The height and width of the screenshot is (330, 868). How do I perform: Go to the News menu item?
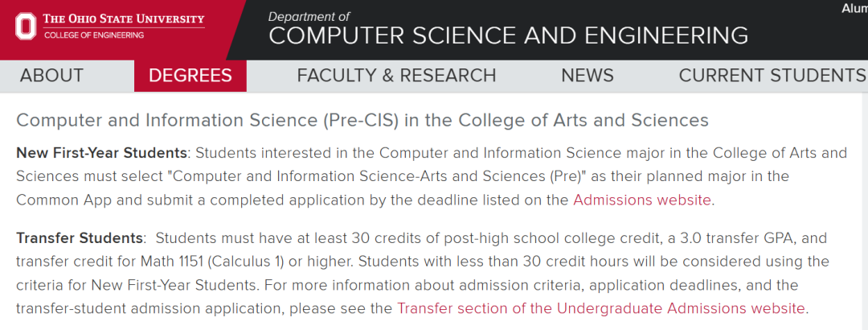tap(587, 76)
